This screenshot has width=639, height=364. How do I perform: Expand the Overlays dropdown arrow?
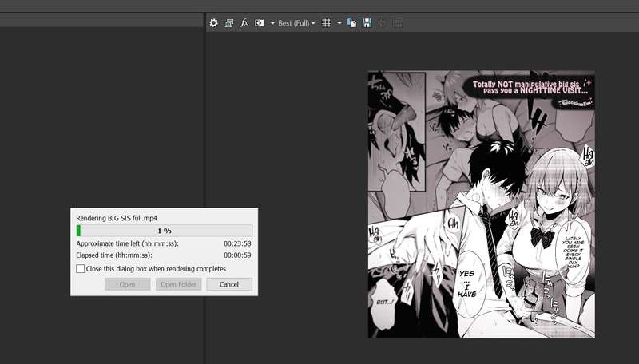click(x=339, y=23)
